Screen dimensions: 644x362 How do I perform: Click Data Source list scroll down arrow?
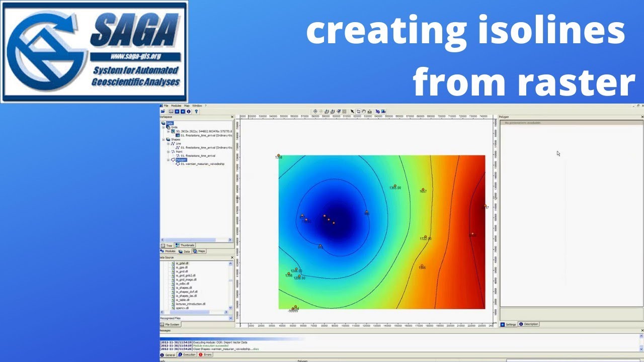click(230, 308)
